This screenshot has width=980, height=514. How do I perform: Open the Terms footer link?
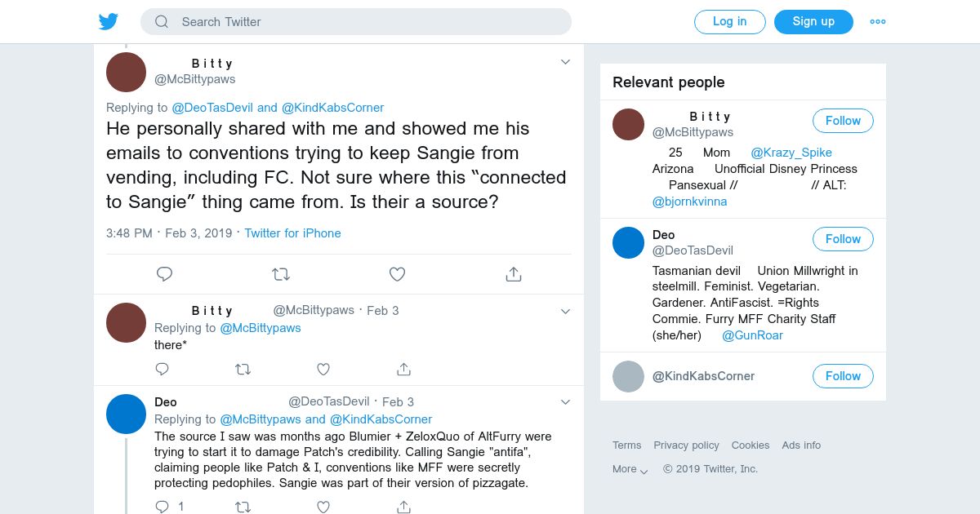[626, 445]
